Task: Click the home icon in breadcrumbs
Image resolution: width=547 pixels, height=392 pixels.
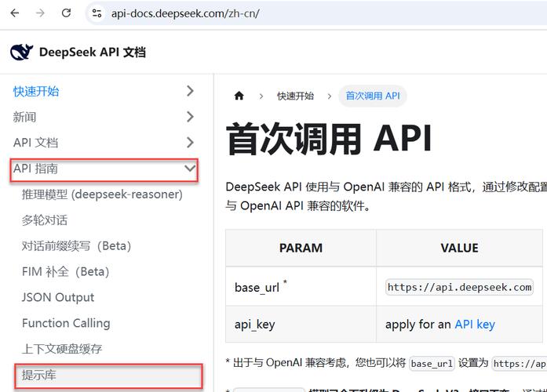Action: 239,96
